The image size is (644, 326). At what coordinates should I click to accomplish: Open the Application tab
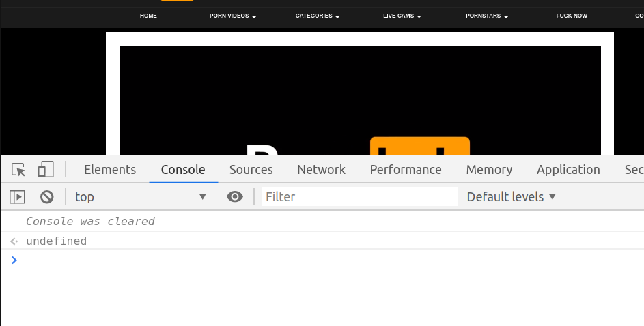(568, 169)
